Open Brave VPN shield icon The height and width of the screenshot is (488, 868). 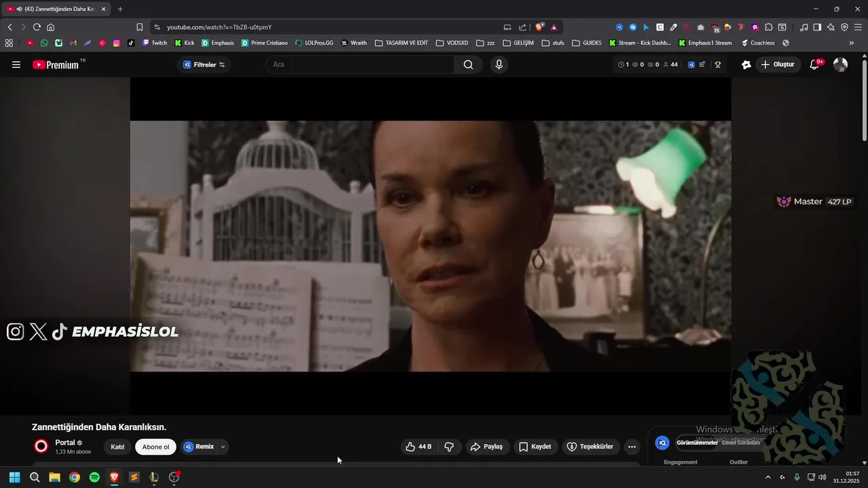click(x=844, y=27)
